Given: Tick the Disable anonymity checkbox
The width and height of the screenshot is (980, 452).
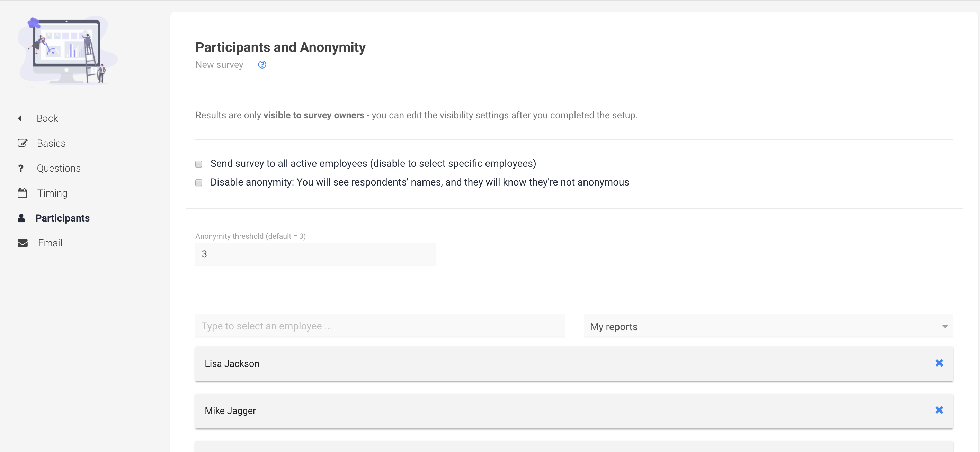Looking at the screenshot, I should [198, 182].
